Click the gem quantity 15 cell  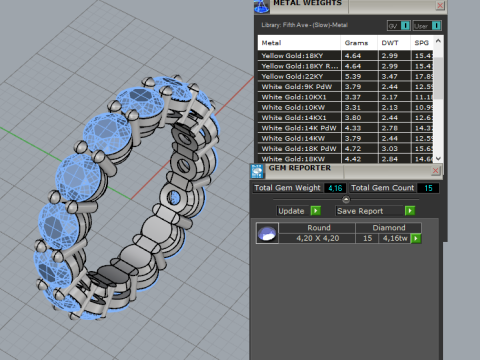coord(367,238)
